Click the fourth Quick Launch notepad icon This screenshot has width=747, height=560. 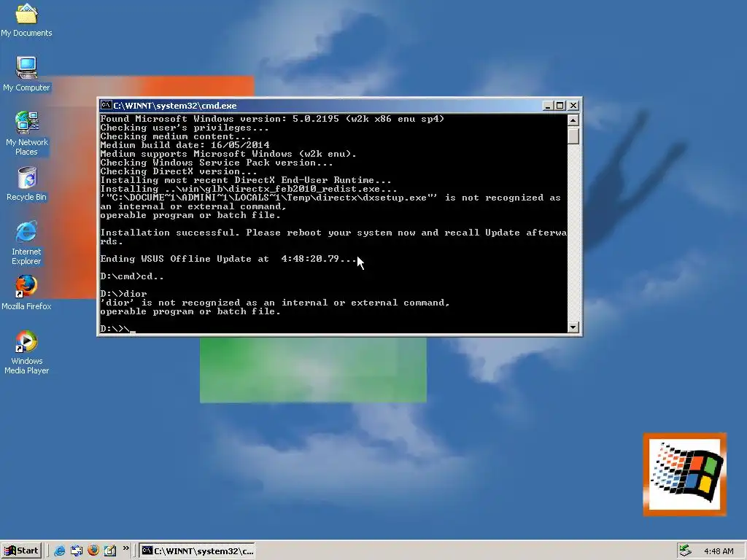tap(110, 551)
